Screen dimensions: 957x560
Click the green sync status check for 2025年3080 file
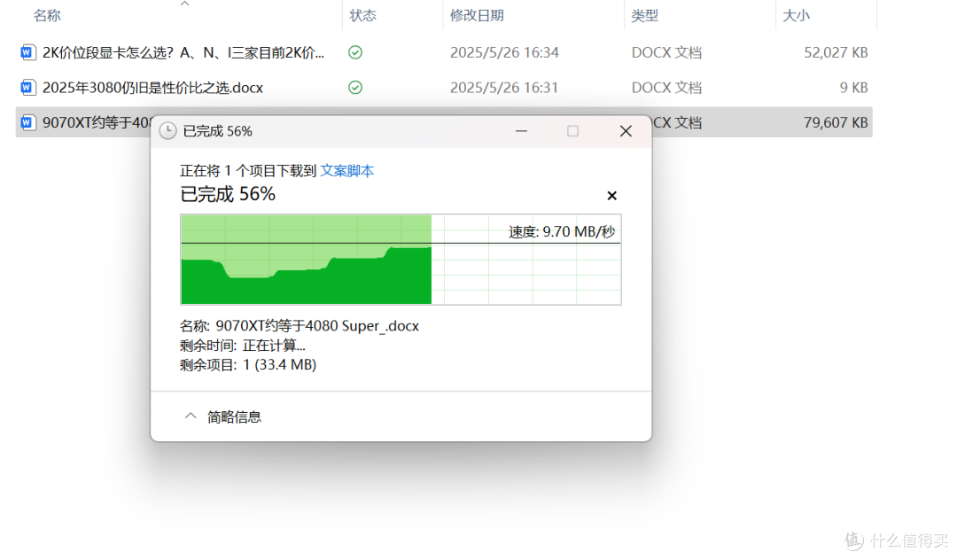[355, 87]
